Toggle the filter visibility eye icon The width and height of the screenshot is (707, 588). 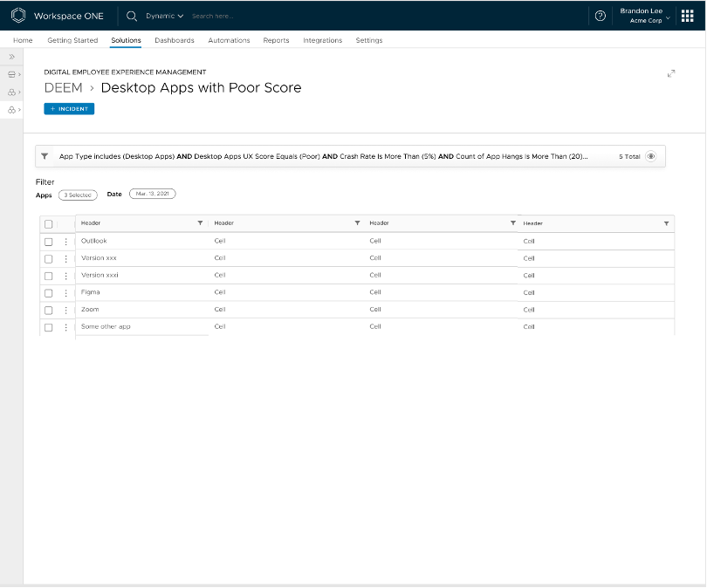coord(651,156)
